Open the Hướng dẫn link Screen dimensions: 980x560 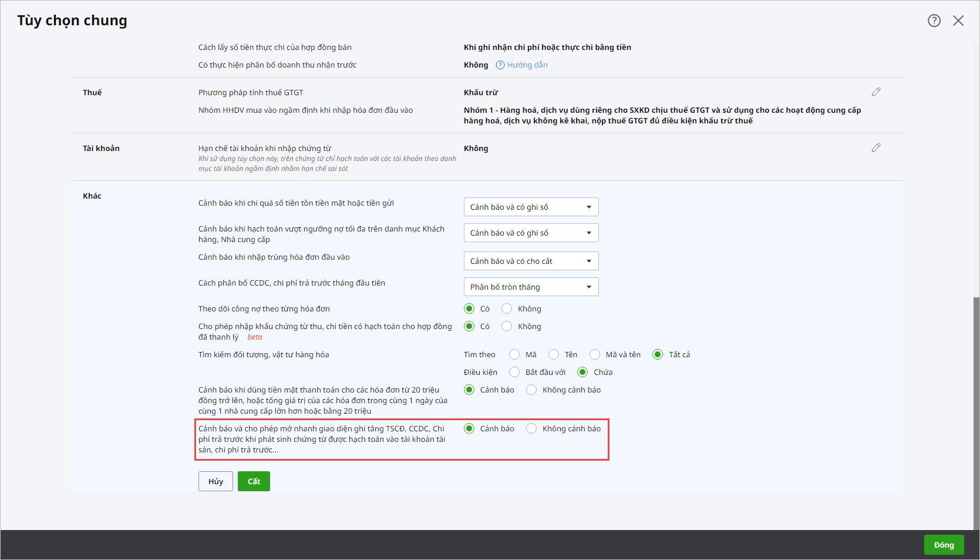pos(527,65)
